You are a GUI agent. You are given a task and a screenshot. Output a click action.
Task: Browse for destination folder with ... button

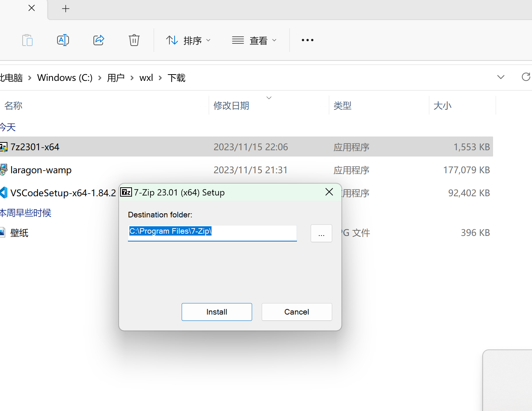pos(321,233)
